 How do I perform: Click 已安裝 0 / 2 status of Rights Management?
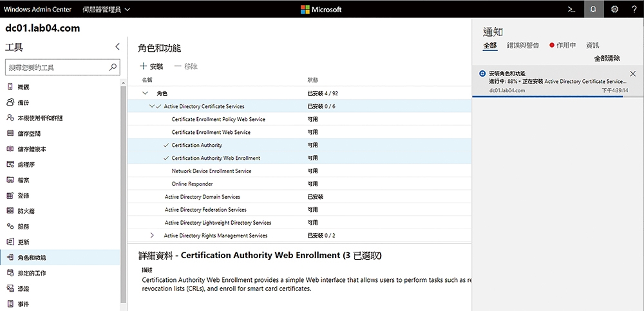point(321,236)
